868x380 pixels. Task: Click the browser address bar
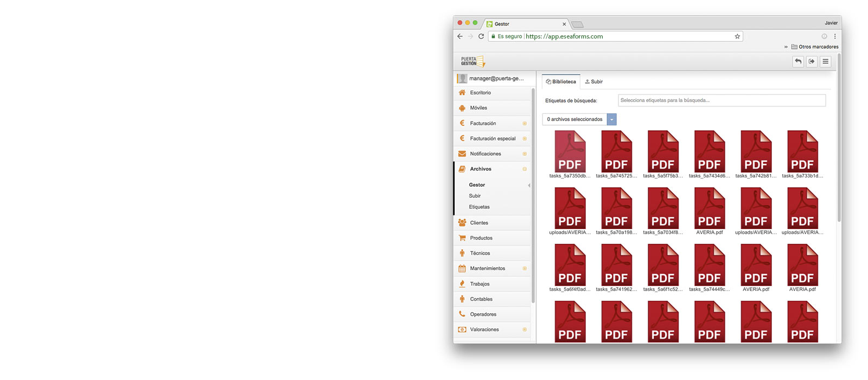click(x=616, y=36)
